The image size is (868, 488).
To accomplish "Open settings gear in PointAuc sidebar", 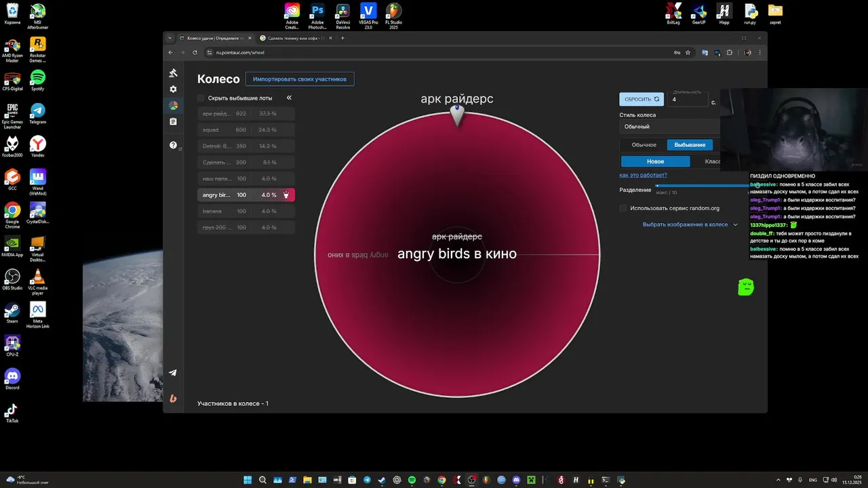I will click(x=174, y=89).
